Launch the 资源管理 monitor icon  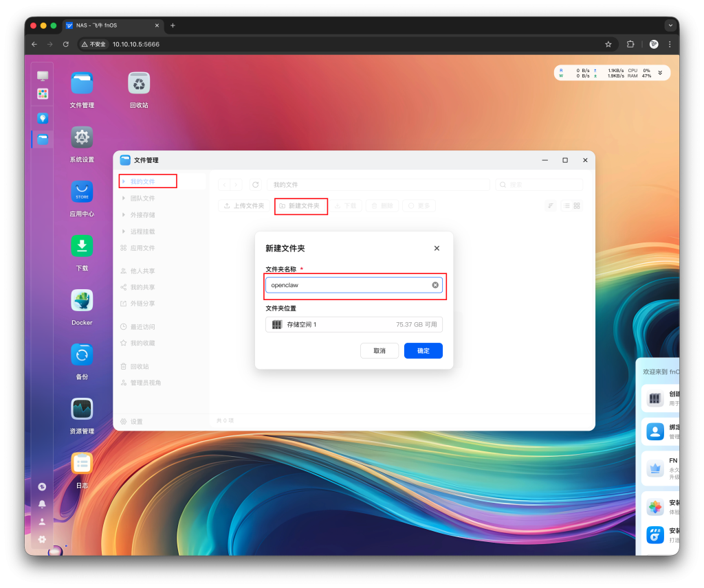coord(82,409)
